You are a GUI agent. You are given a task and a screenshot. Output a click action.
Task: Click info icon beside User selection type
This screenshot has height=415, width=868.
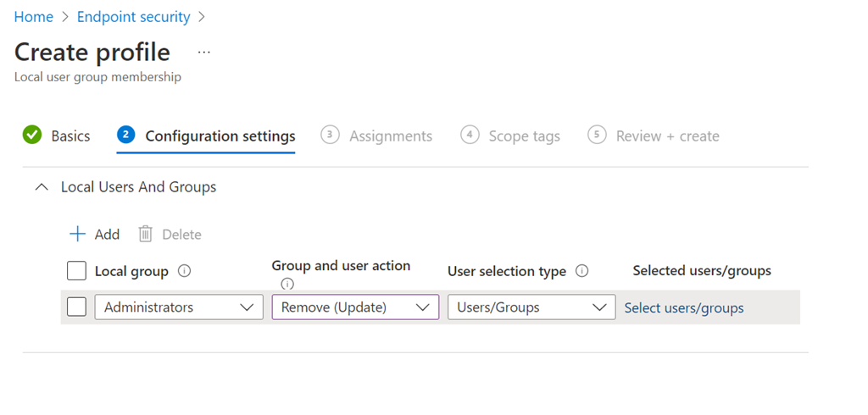click(582, 271)
